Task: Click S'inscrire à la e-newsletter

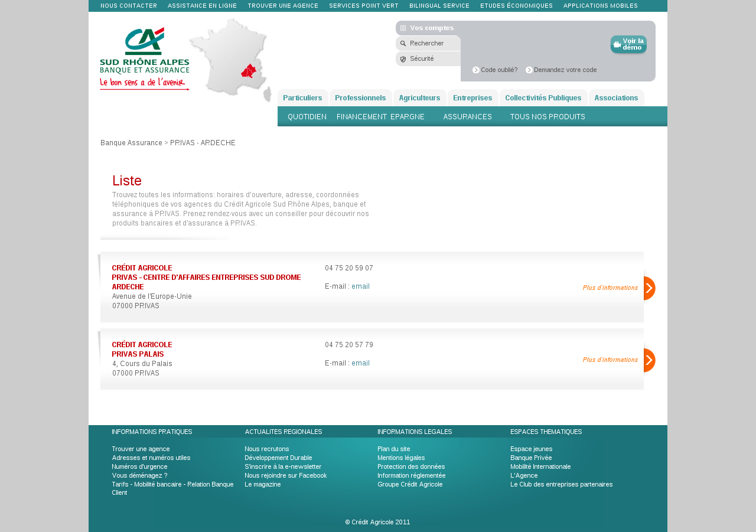Action: (283, 466)
